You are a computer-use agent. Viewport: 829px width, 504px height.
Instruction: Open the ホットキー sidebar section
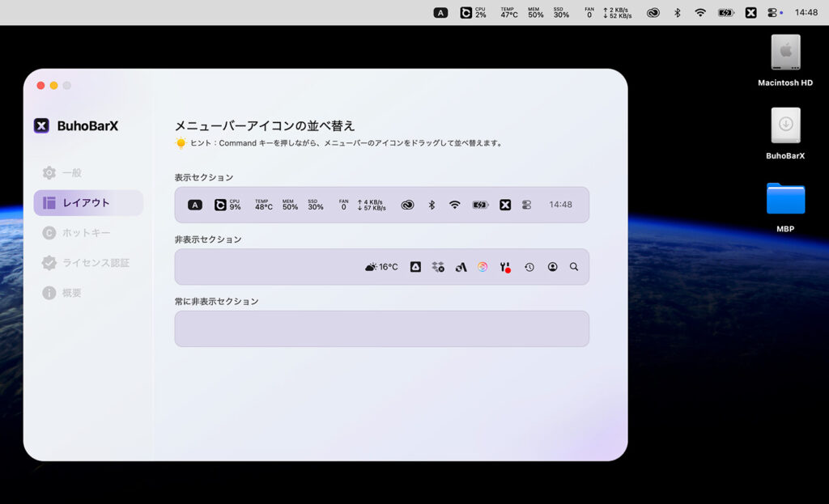[85, 233]
